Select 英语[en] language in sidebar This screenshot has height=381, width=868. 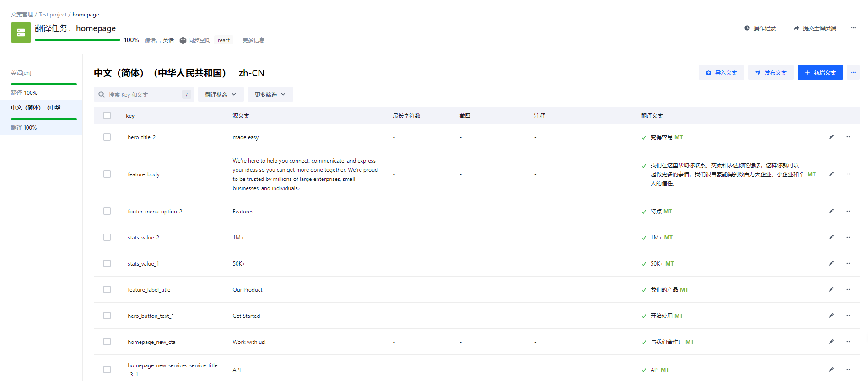click(x=22, y=73)
